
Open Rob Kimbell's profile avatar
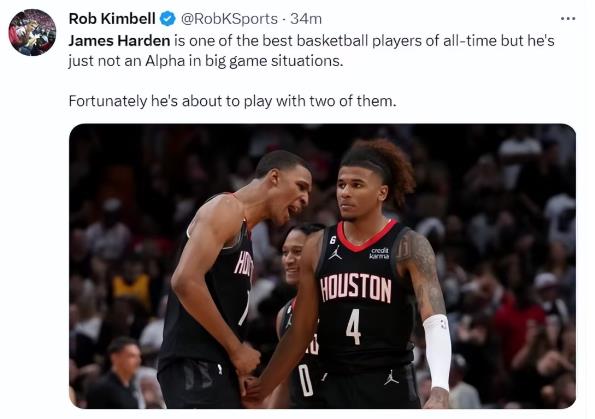[32, 32]
